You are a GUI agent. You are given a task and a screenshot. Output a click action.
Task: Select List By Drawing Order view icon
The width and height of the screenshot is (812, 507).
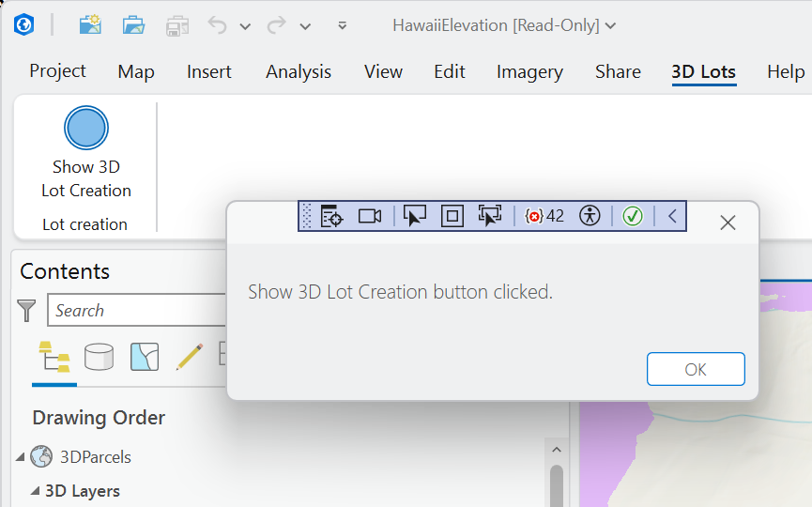point(54,357)
